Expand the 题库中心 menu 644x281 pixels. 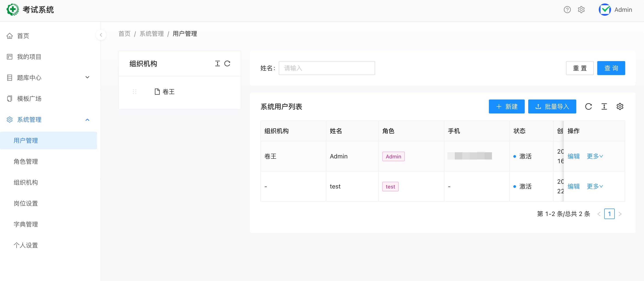[48, 78]
